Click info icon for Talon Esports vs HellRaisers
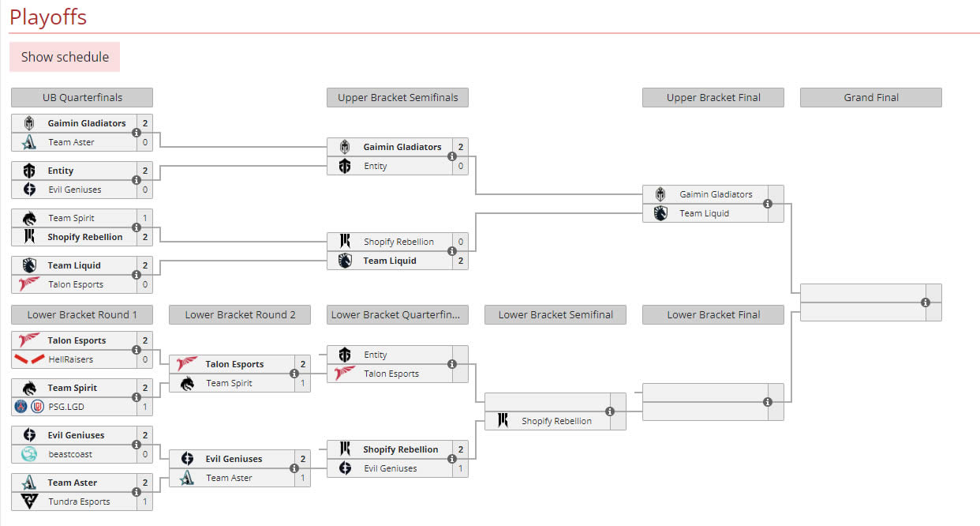Image resolution: width=980 pixels, height=526 pixels. (x=137, y=350)
